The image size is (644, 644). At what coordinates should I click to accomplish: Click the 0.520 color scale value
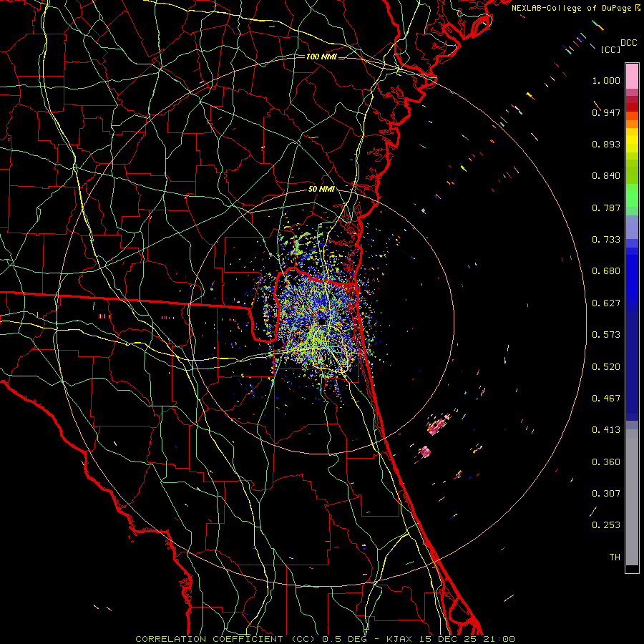point(606,366)
